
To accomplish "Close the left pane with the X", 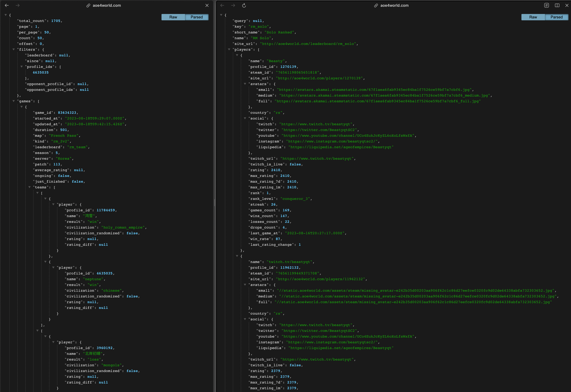I will pyautogui.click(x=207, y=5).
